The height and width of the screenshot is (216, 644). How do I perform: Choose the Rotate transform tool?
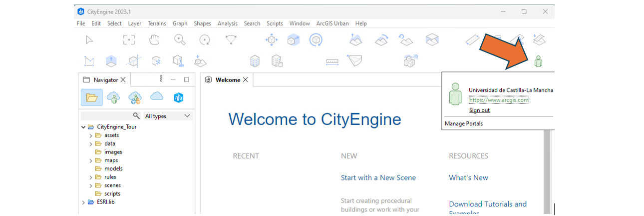tap(316, 39)
